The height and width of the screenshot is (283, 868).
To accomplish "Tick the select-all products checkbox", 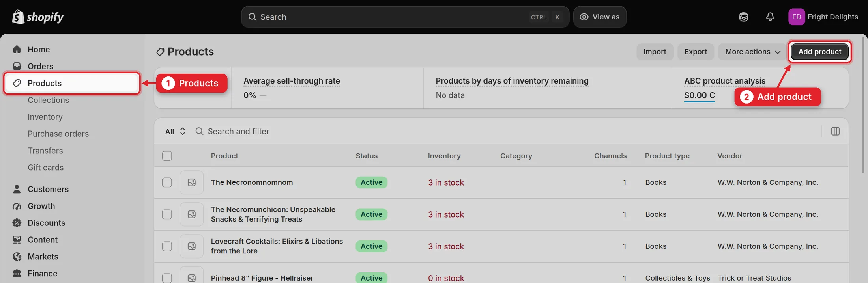I will [x=167, y=156].
